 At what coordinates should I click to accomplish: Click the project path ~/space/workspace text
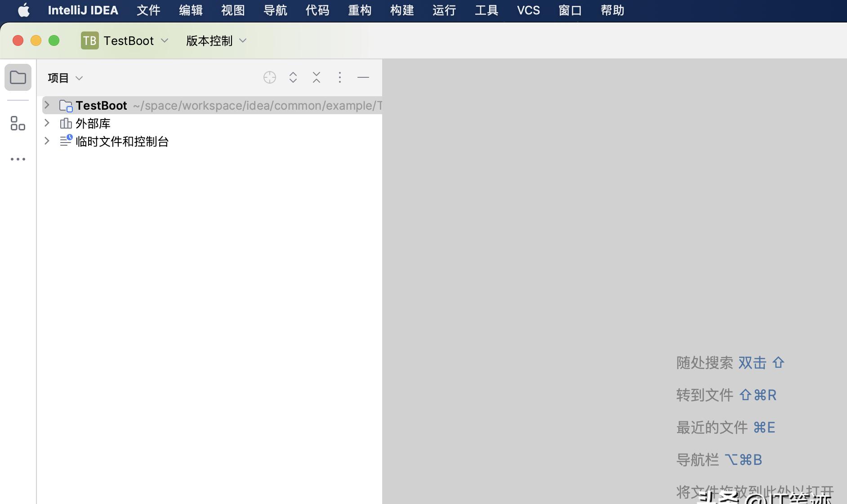[x=257, y=106]
